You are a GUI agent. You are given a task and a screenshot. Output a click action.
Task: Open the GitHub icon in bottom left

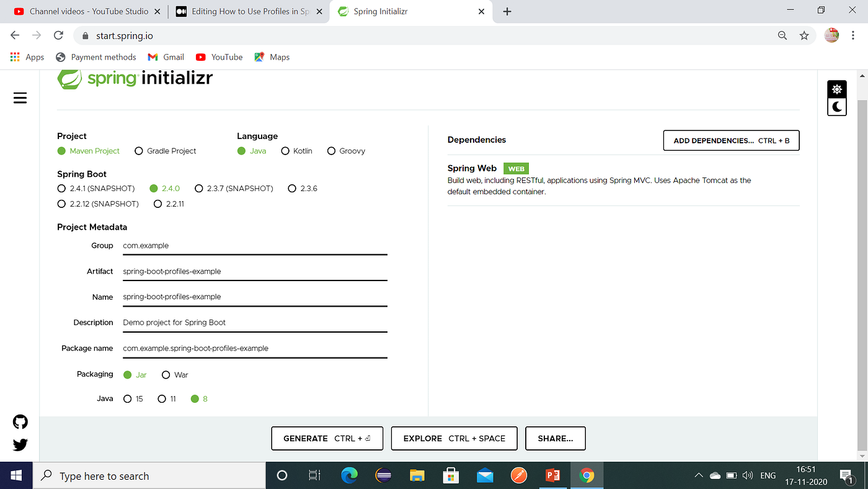coord(19,421)
